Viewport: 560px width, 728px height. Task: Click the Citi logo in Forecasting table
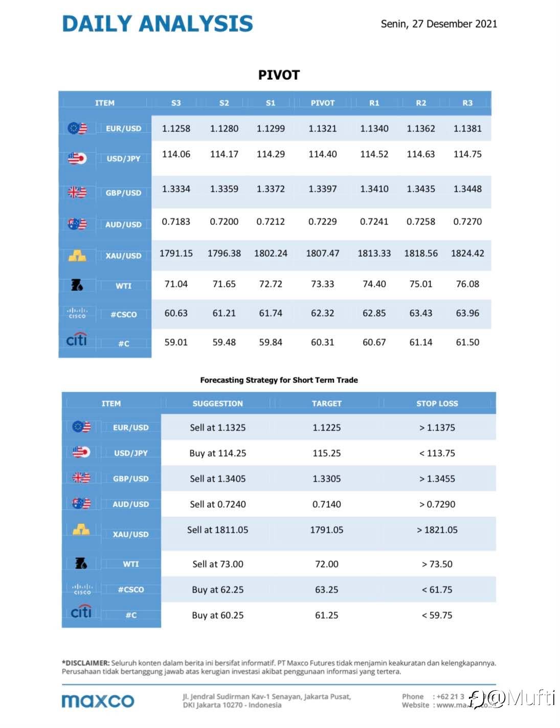[x=81, y=611]
